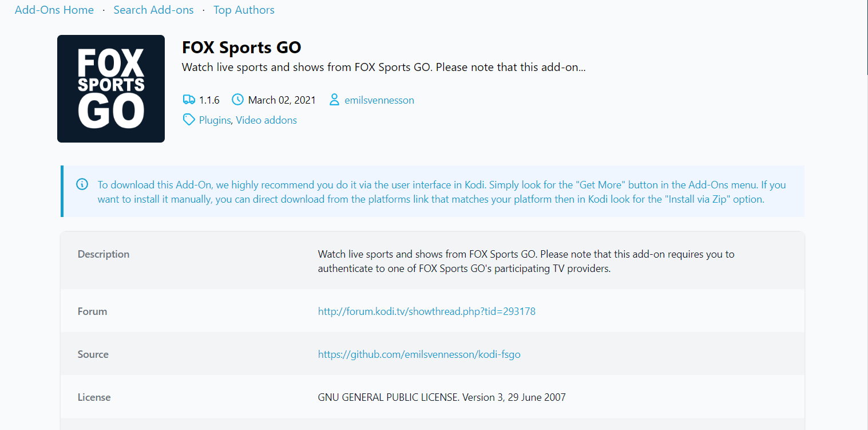
Task: Click the FOX Sports GO heading
Action: (241, 47)
